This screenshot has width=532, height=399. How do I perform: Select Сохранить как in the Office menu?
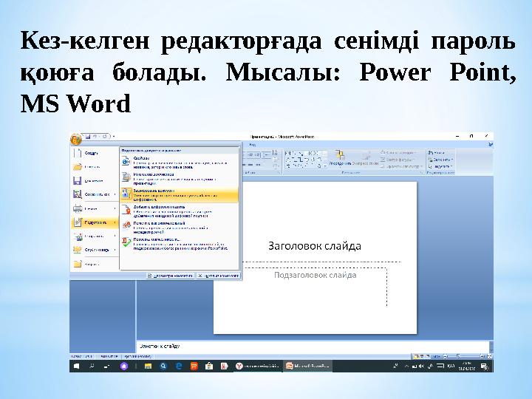(x=95, y=194)
